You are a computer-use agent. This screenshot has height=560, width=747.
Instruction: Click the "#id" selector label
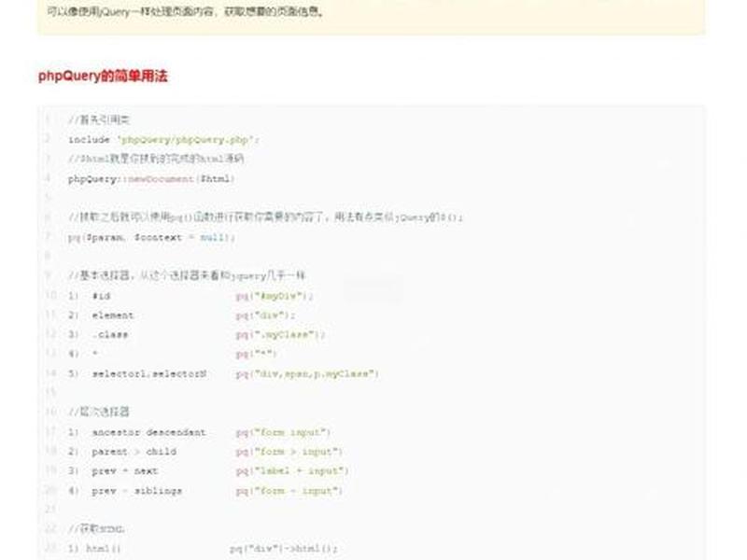tap(102, 296)
